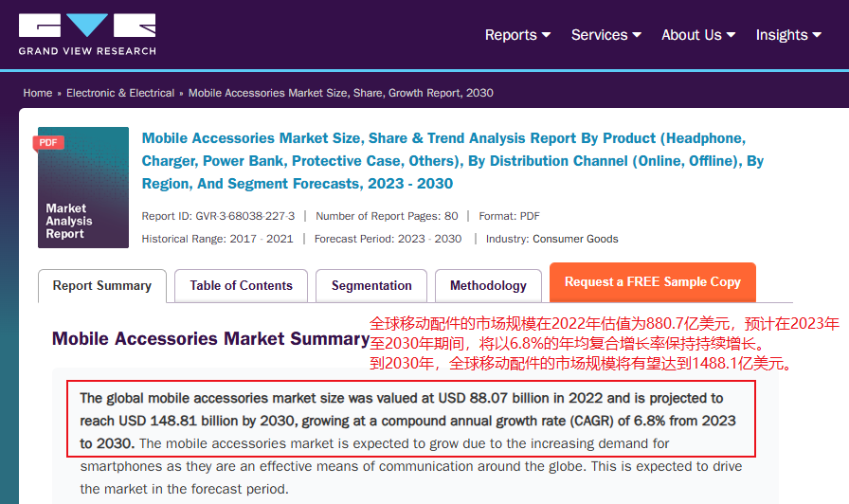
Task: Click the Mobile Accessories Market Summary heading
Action: tap(210, 339)
